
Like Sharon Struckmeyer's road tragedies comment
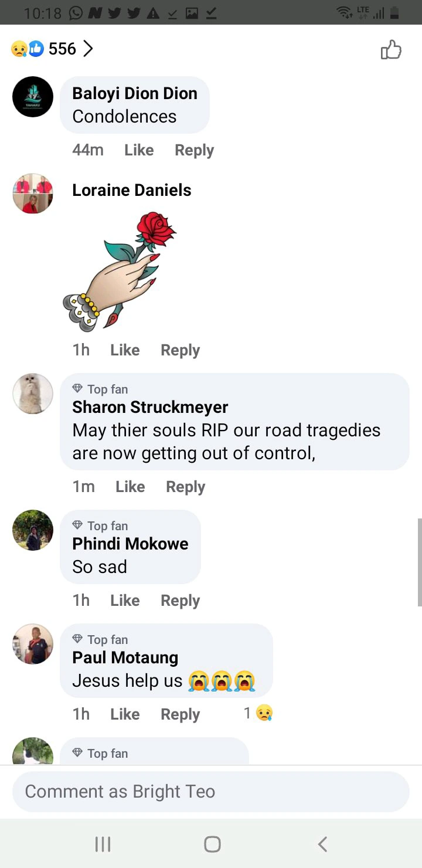click(x=130, y=487)
